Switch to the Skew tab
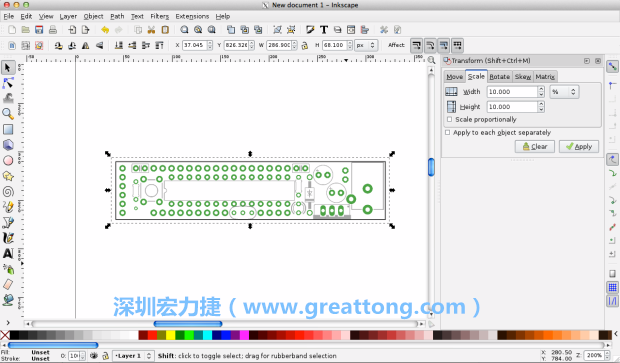Screen dimensions: 620x363 coord(523,77)
